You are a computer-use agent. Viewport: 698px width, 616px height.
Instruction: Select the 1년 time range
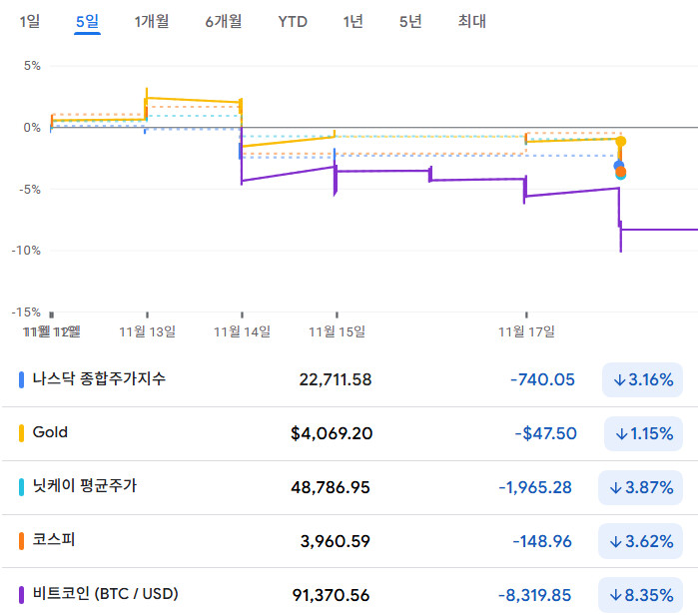(352, 21)
